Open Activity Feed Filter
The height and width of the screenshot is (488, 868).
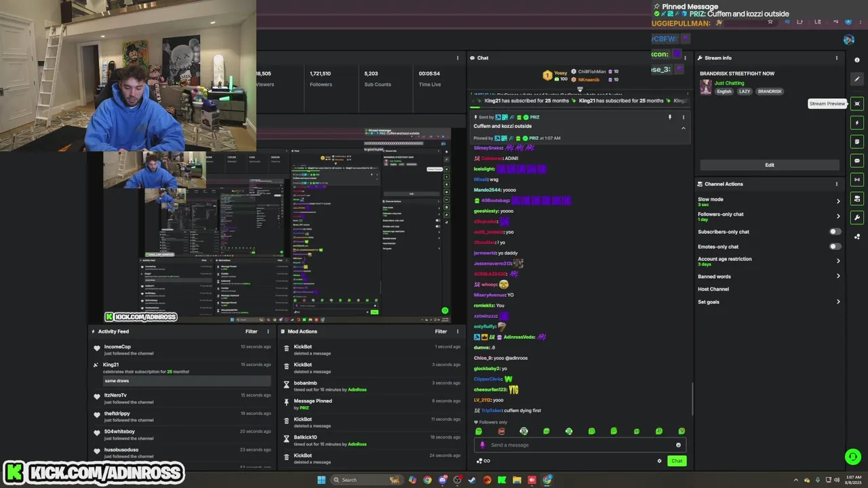pos(252,331)
